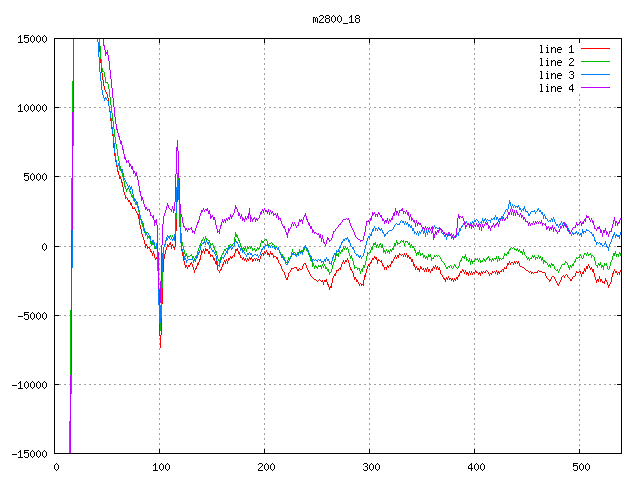
Task: Click the y-axis label -10000
Action: pyautogui.click(x=29, y=385)
